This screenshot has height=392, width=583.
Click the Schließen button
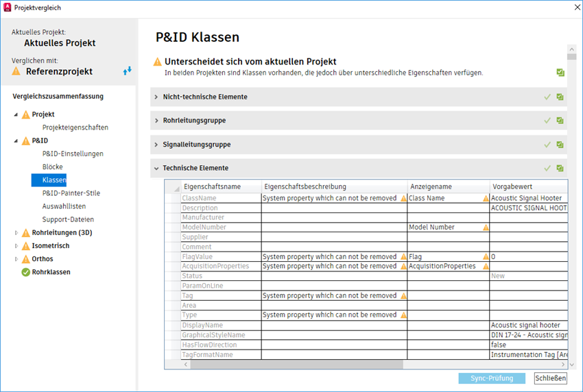551,378
